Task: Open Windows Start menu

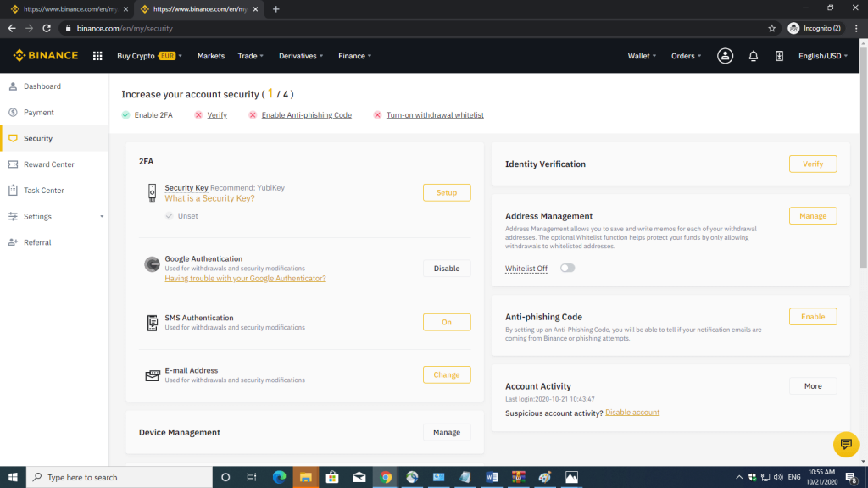Action: [13, 477]
